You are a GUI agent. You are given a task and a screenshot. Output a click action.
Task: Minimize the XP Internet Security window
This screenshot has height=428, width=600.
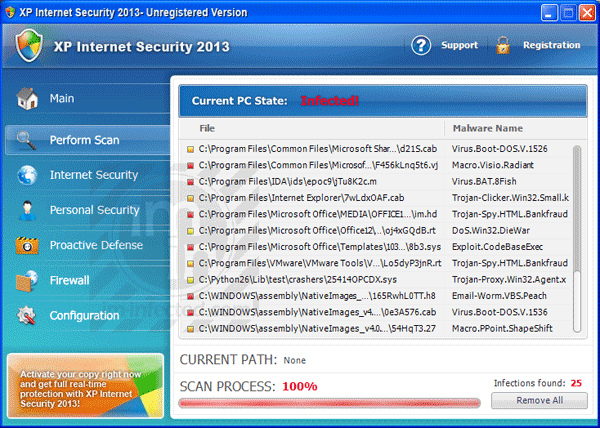click(x=549, y=13)
